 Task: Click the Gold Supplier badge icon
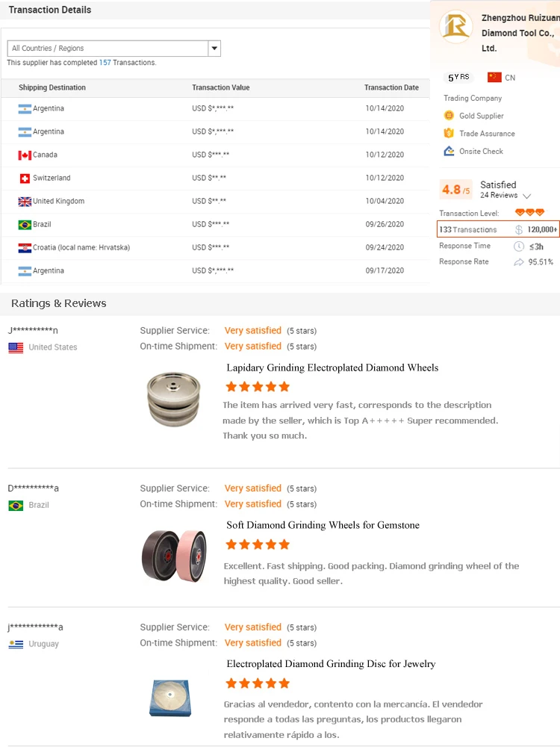(449, 116)
